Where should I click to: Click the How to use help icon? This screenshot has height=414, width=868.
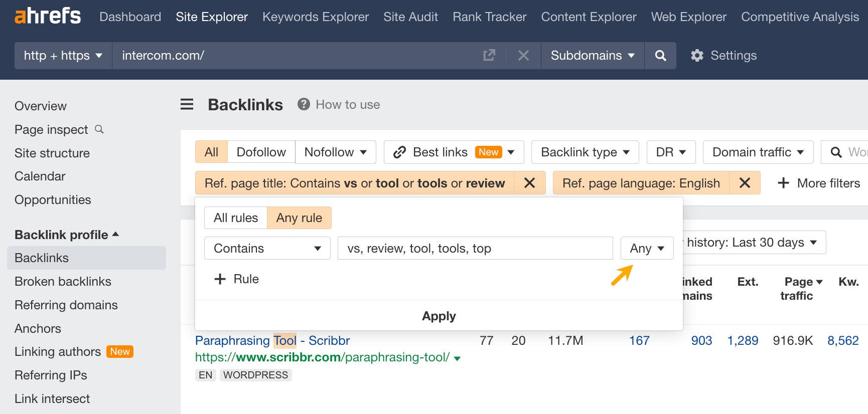click(x=304, y=104)
